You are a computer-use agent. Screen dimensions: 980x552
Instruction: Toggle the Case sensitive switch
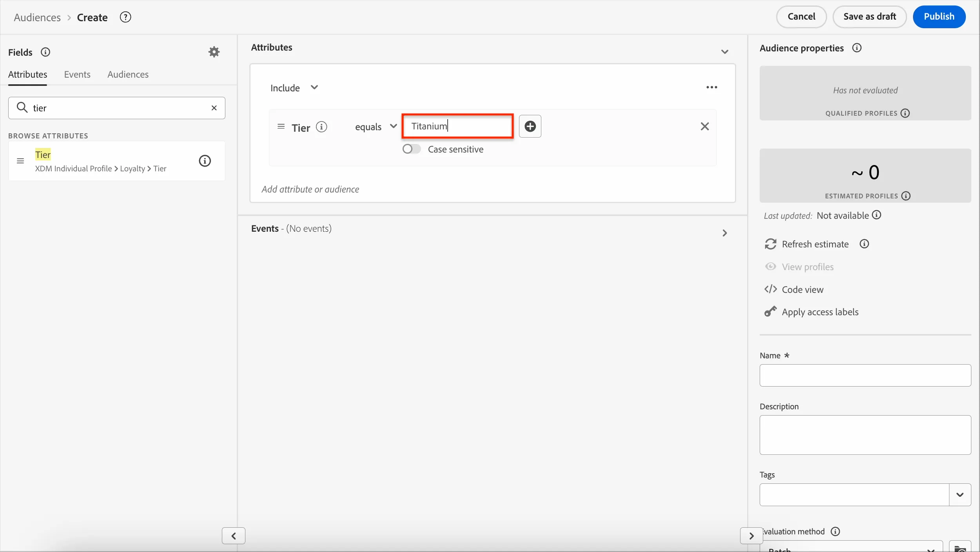pyautogui.click(x=411, y=149)
